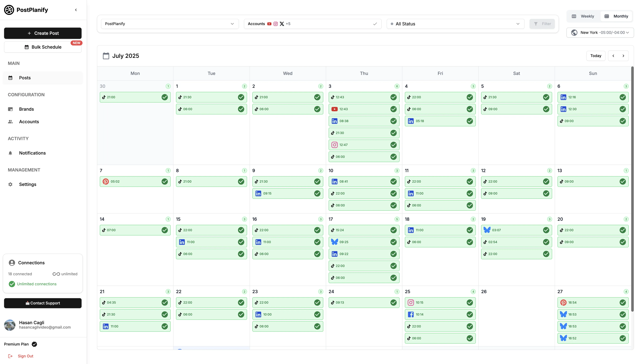This screenshot has height=364, width=640.
Task: Open the Accounts page in the sidebar
Action: coord(29,122)
